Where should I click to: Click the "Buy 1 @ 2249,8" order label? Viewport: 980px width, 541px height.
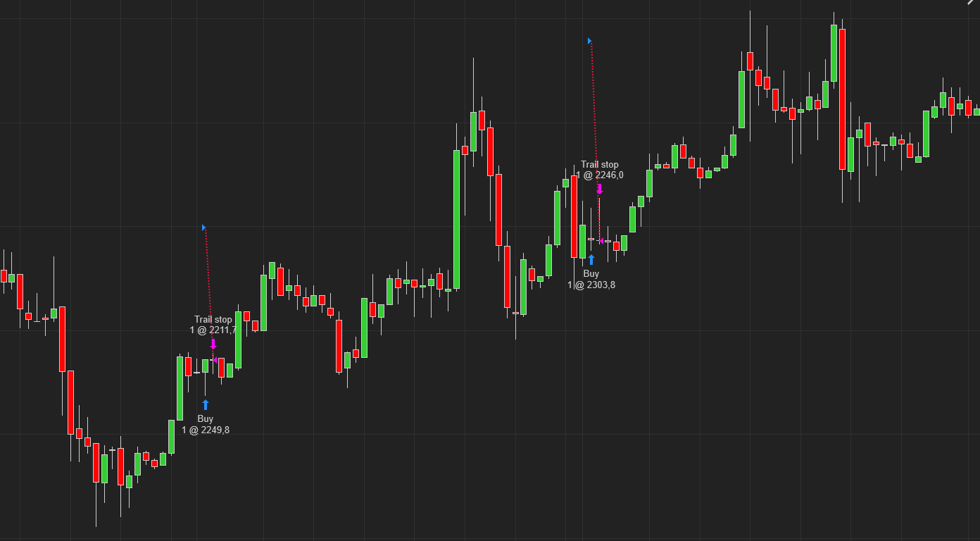point(206,424)
